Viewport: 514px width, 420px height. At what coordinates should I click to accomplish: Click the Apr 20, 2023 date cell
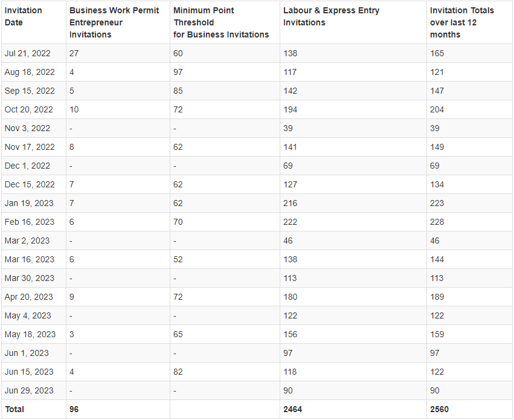pos(29,297)
